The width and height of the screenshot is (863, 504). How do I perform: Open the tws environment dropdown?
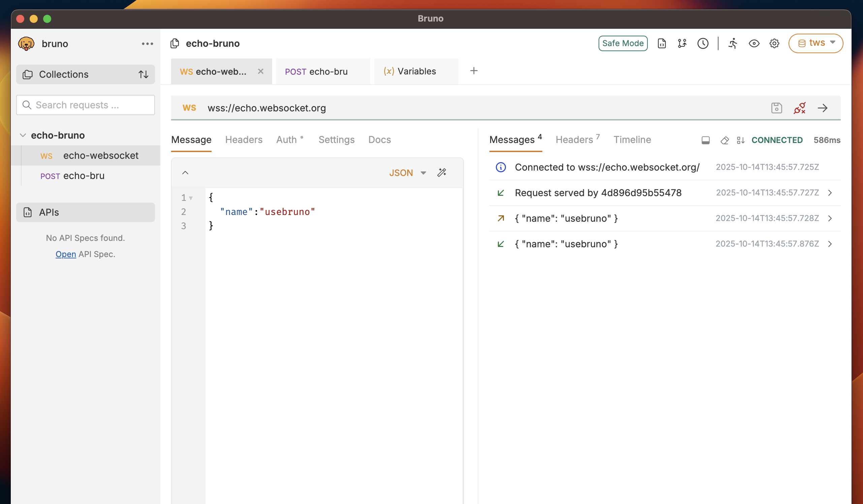[x=816, y=43]
